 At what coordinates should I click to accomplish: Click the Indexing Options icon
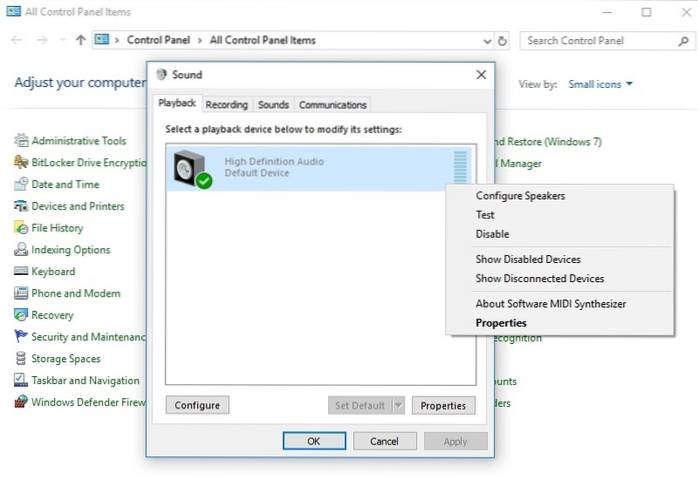pos(21,250)
